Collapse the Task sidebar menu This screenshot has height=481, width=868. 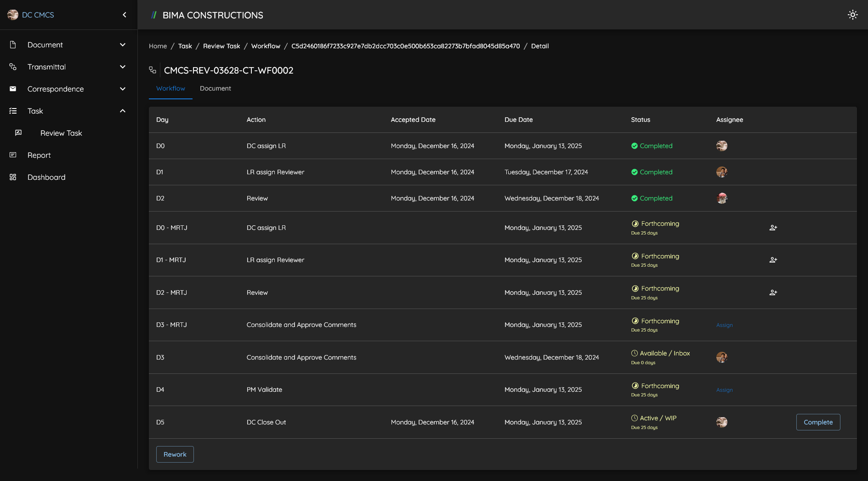click(x=122, y=111)
